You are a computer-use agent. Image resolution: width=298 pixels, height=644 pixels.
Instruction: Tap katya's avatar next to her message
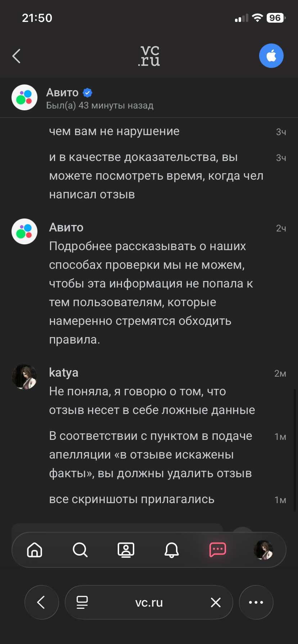24,377
